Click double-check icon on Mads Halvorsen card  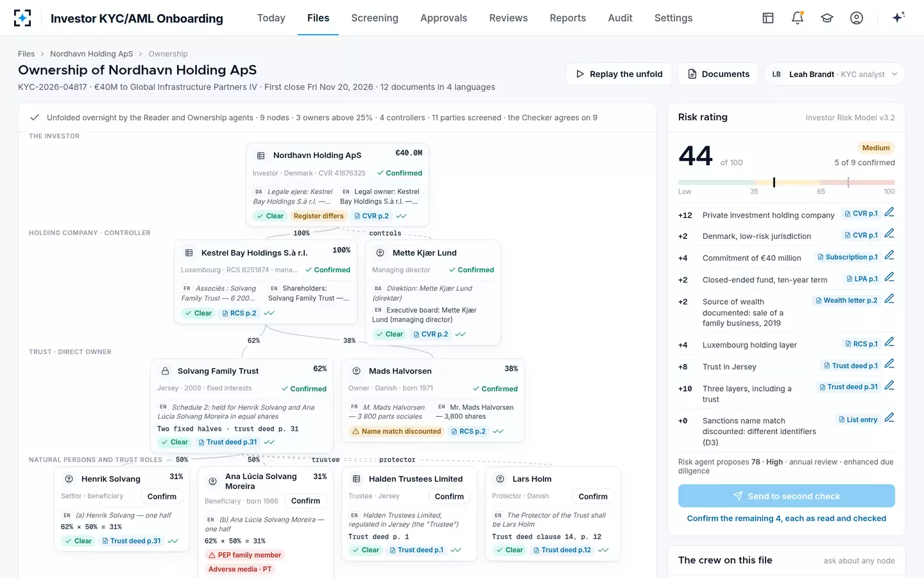point(498,432)
